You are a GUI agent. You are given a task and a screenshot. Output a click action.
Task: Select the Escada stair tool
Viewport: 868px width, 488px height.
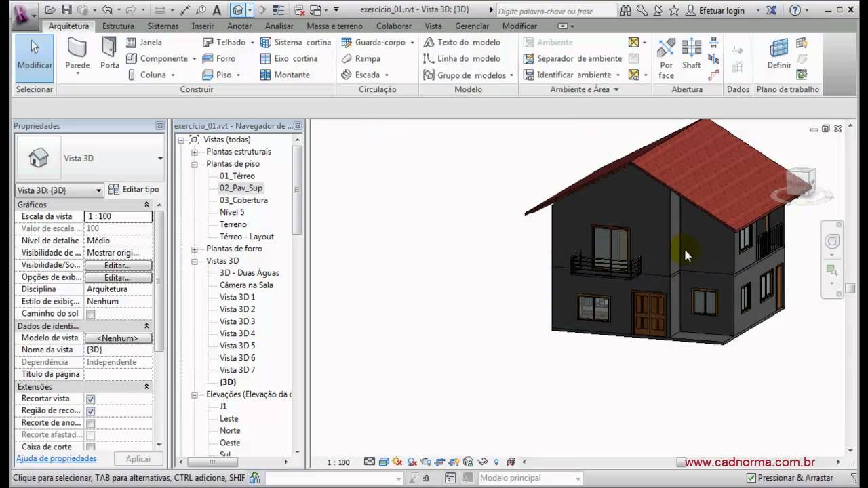(x=361, y=75)
